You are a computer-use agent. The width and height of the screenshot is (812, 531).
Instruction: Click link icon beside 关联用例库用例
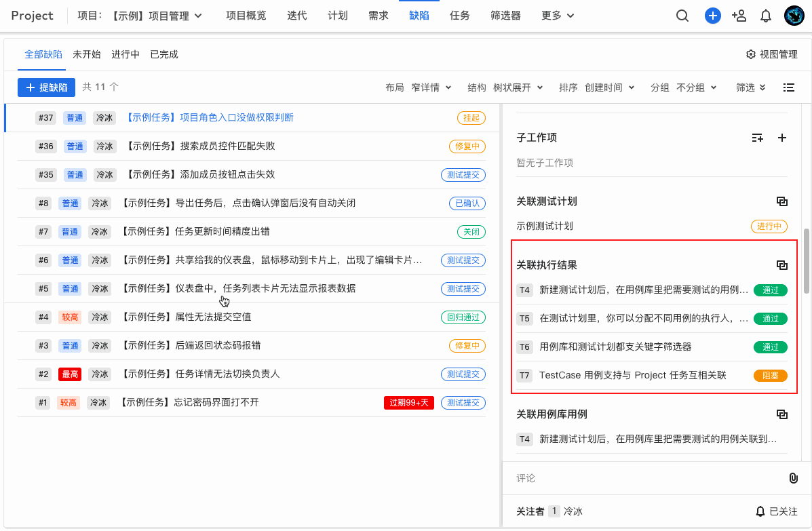[782, 414]
